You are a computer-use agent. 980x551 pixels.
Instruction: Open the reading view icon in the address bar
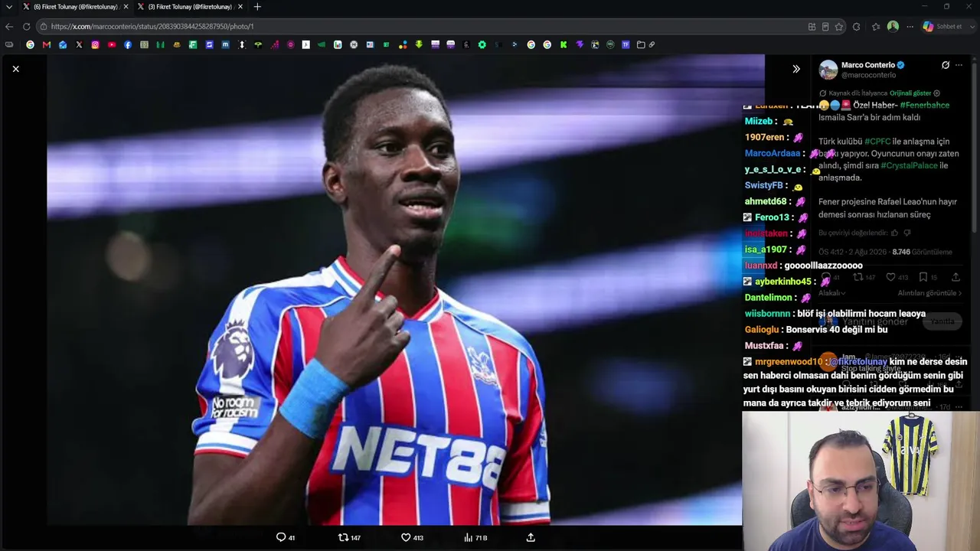pyautogui.click(x=825, y=26)
